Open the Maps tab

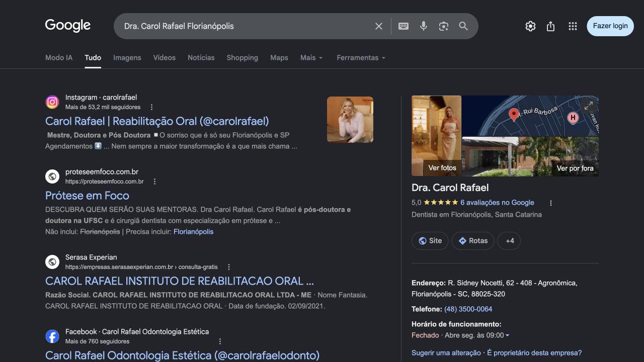(279, 58)
